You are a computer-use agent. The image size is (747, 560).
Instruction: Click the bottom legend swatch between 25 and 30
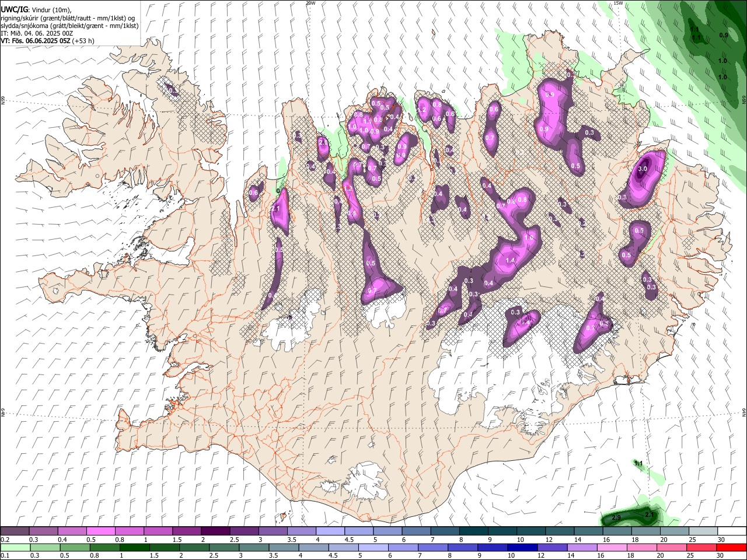coord(700,548)
